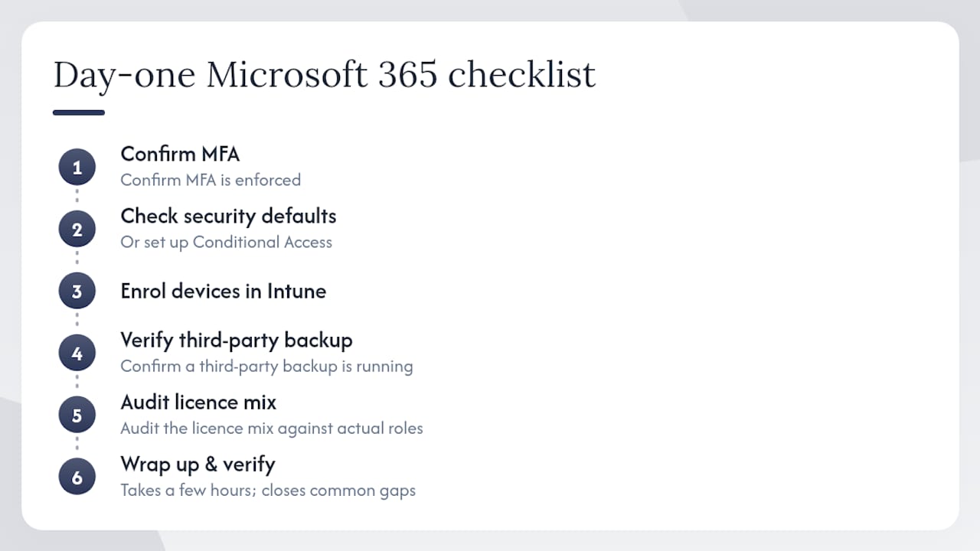Click the text 'Confirm a third-party backup is running'
The image size is (980, 551).
266,366
